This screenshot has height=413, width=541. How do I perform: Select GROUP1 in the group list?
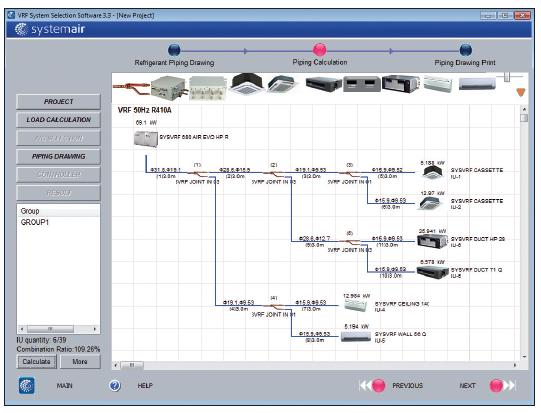(35, 222)
